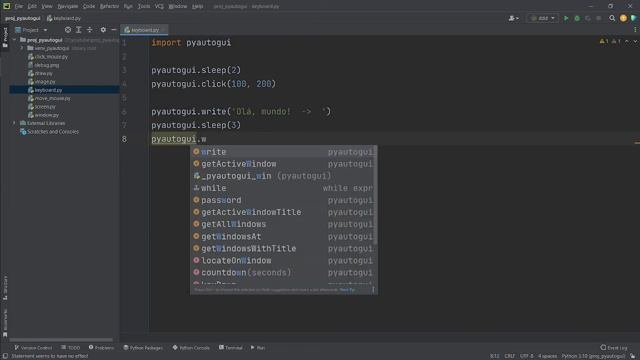This screenshot has width=640, height=360.
Task: Open Run tool window at bottom
Action: point(258,348)
